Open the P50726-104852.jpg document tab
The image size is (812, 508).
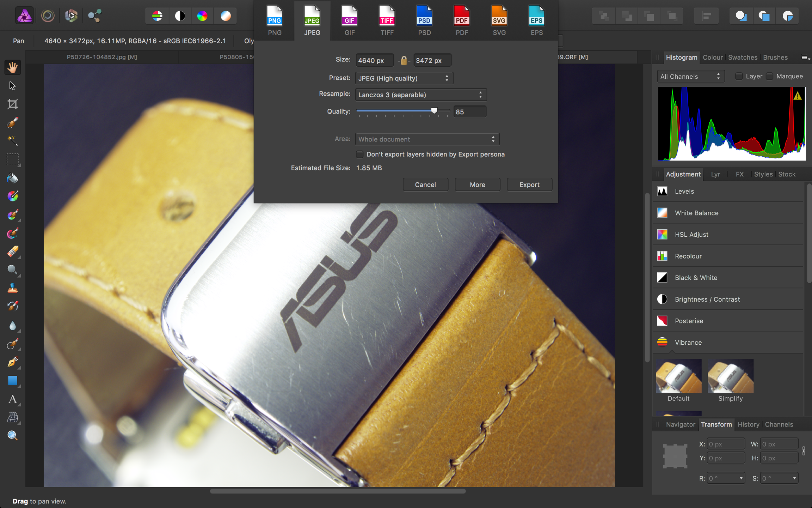click(102, 57)
